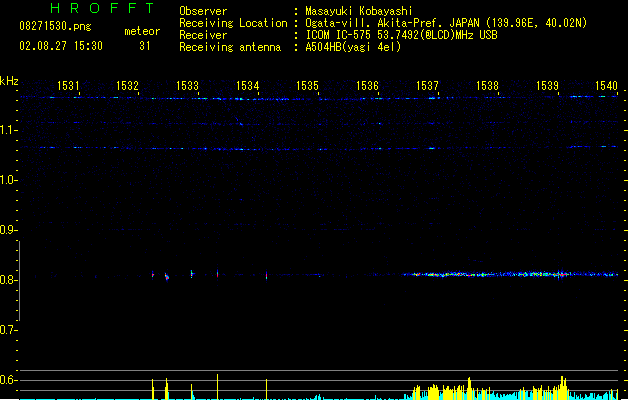Screen dimensions: 629x400
Task: Click the 1532 time axis label
Action: (127, 85)
